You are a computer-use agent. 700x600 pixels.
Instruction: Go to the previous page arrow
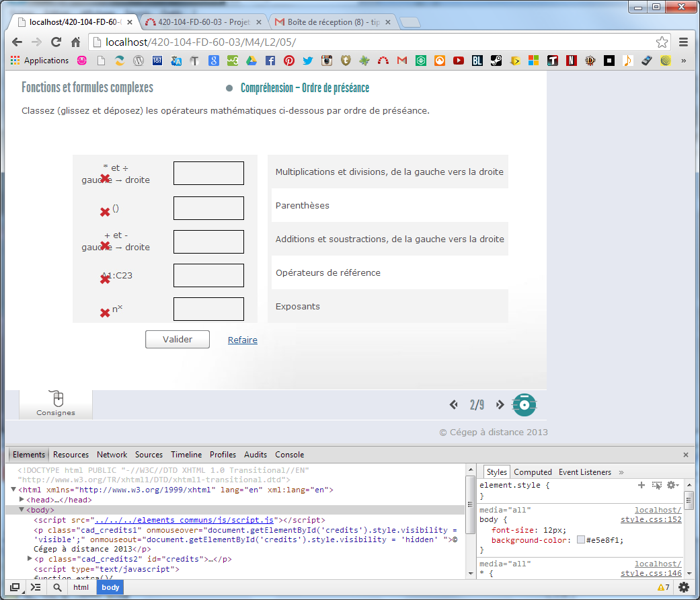[454, 404]
